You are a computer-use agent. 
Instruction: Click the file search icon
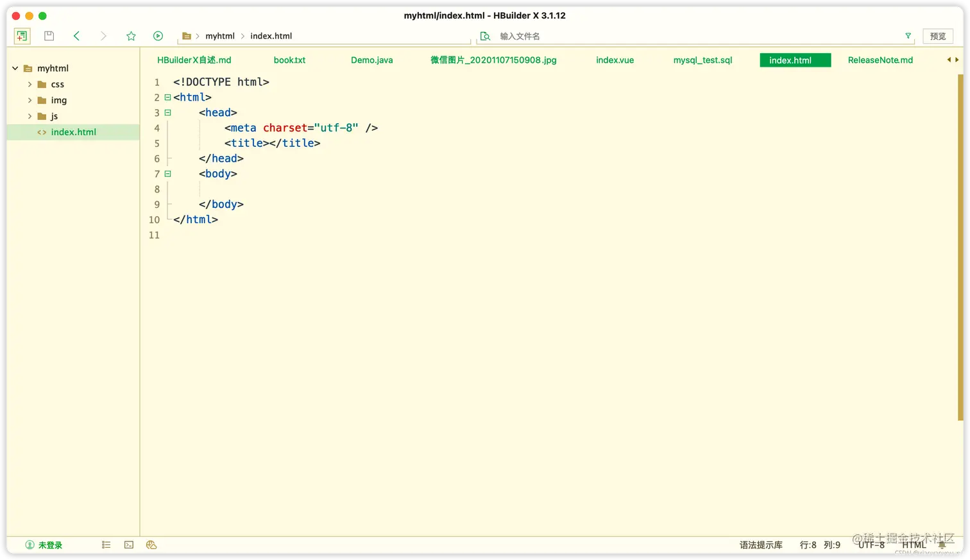486,36
